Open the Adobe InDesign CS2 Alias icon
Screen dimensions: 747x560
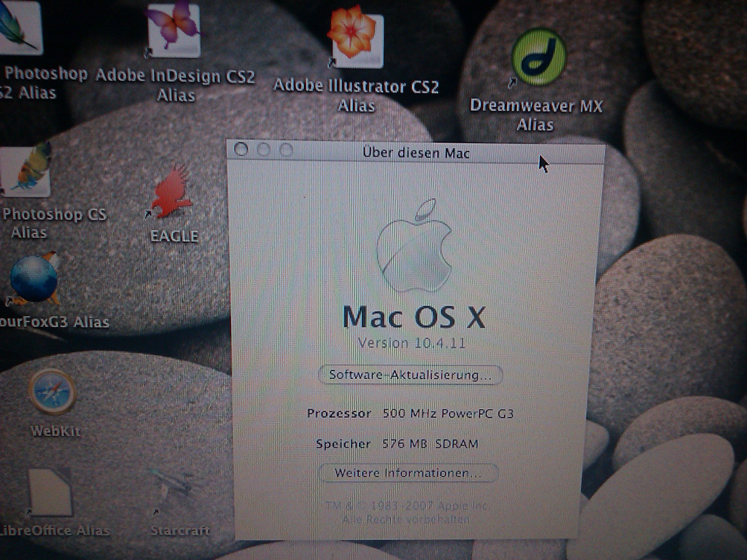click(174, 29)
